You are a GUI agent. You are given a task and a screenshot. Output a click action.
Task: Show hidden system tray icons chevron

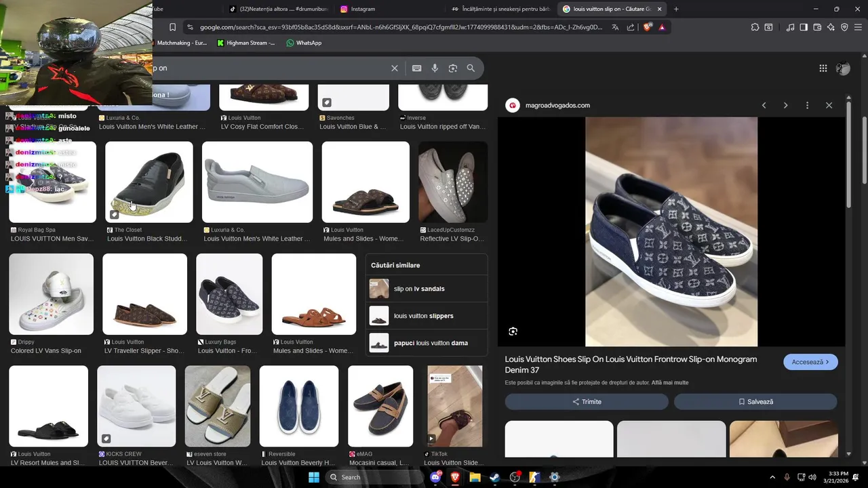(x=772, y=477)
